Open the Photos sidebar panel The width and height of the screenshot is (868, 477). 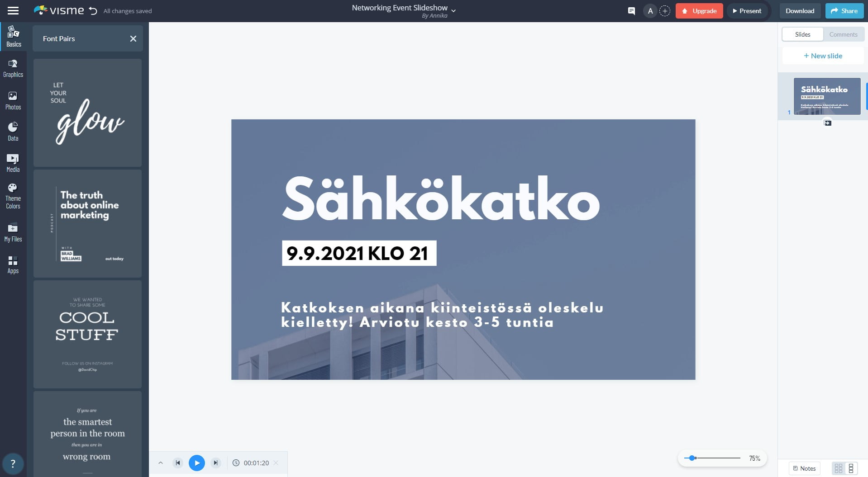(x=13, y=100)
